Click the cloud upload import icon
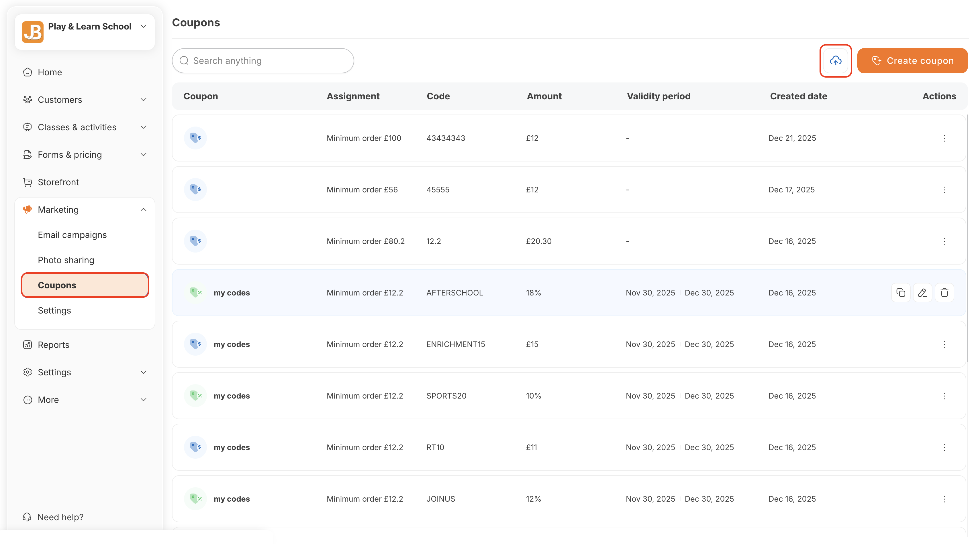The height and width of the screenshot is (544, 980). pyautogui.click(x=835, y=61)
